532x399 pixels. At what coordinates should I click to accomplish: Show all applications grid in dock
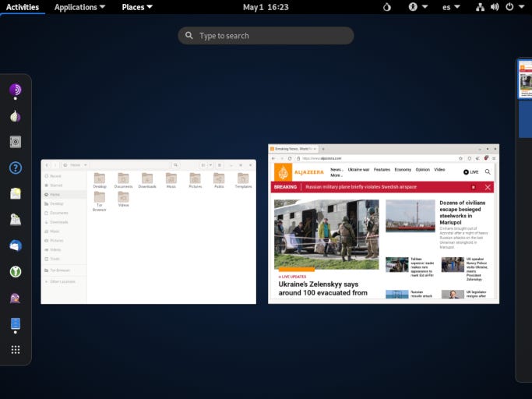(16, 350)
